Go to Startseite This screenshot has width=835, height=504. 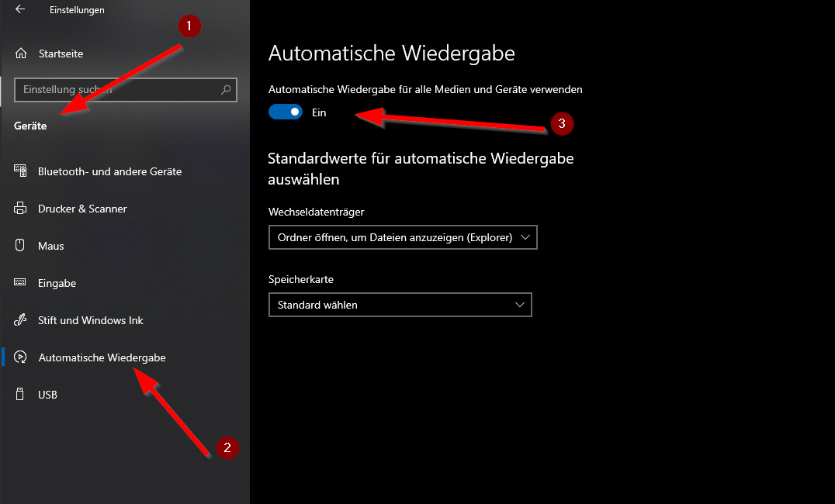61,54
